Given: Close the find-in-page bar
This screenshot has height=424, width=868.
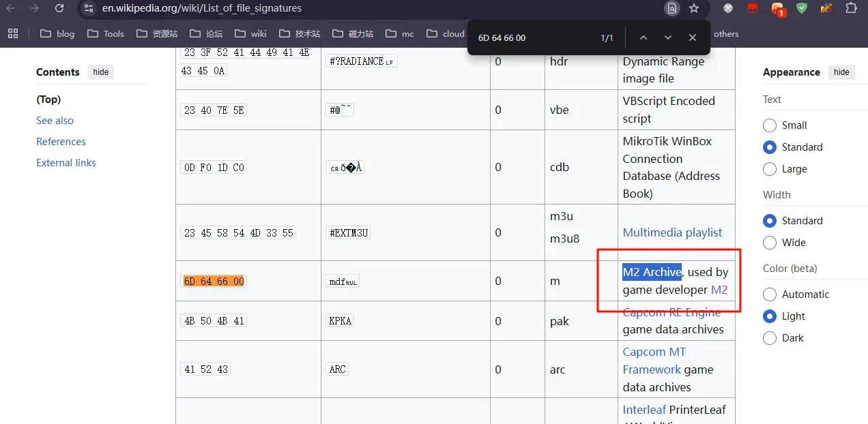Looking at the screenshot, I should [x=692, y=37].
